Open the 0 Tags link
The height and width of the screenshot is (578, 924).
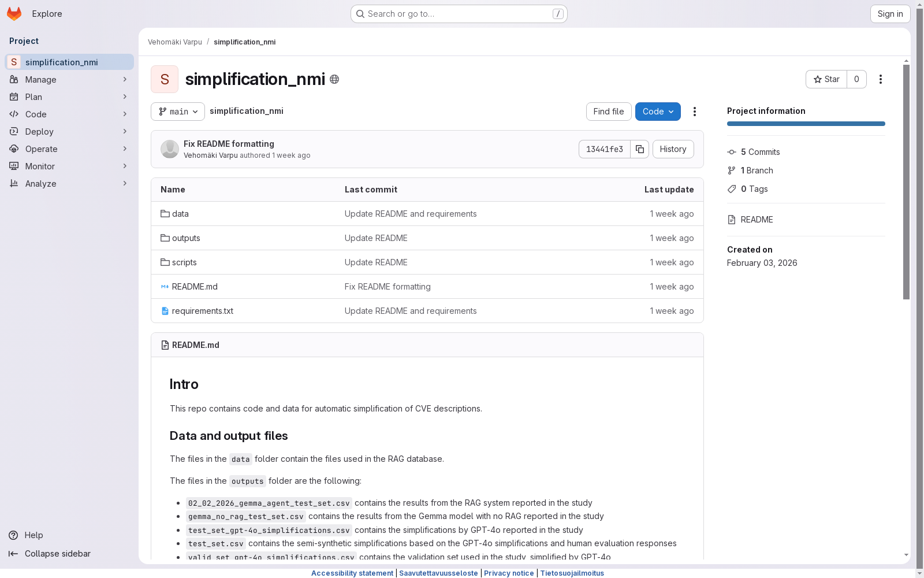click(754, 189)
